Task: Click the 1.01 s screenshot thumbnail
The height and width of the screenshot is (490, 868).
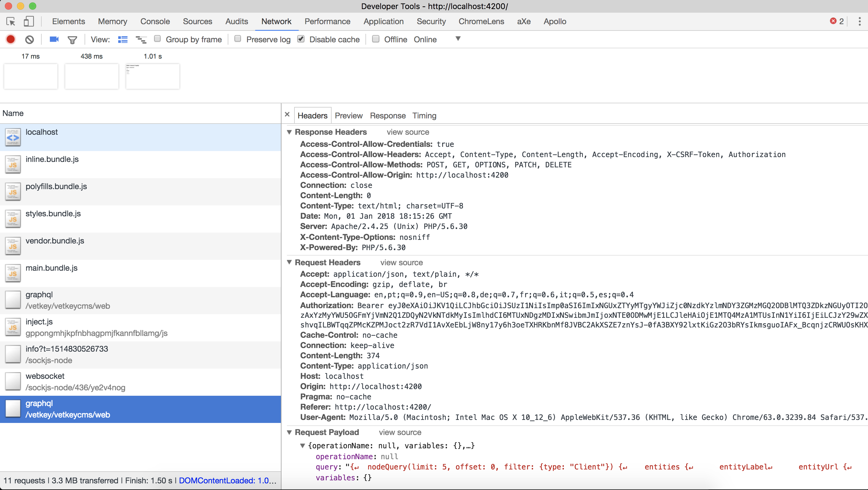Action: [x=153, y=76]
